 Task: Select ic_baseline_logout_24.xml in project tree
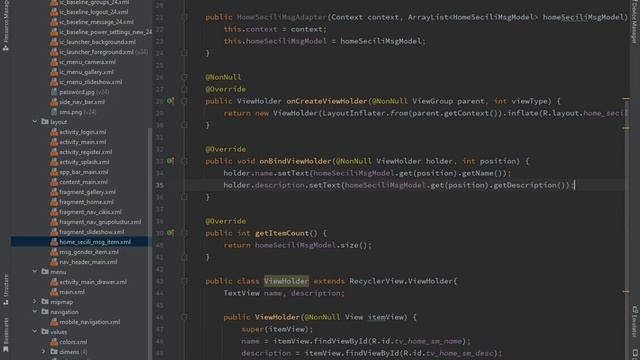pyautogui.click(x=89, y=12)
